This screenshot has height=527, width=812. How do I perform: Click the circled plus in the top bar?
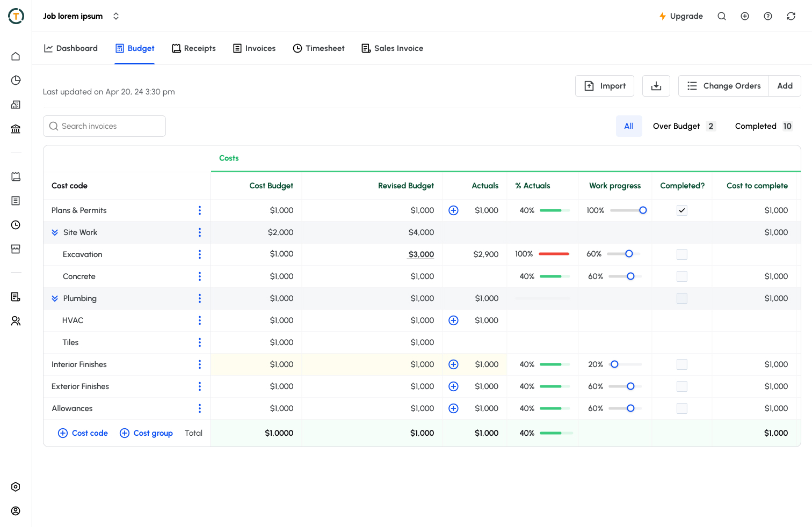pos(745,16)
